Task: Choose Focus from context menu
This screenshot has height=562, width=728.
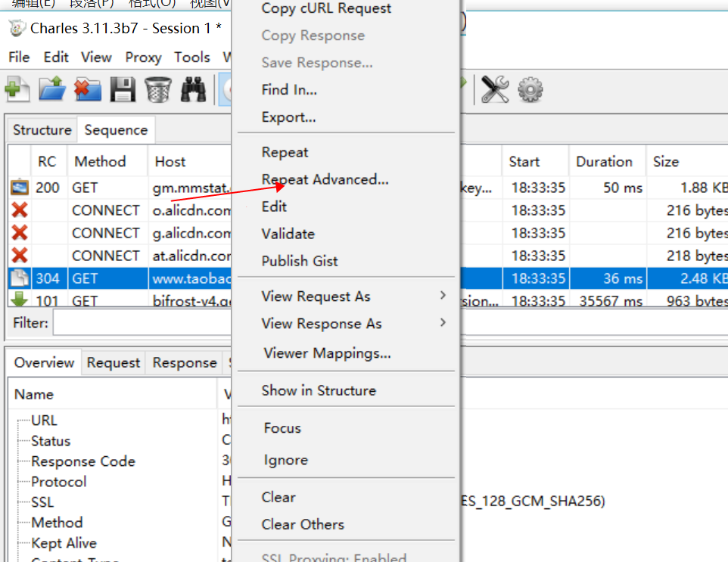Action: click(x=282, y=428)
